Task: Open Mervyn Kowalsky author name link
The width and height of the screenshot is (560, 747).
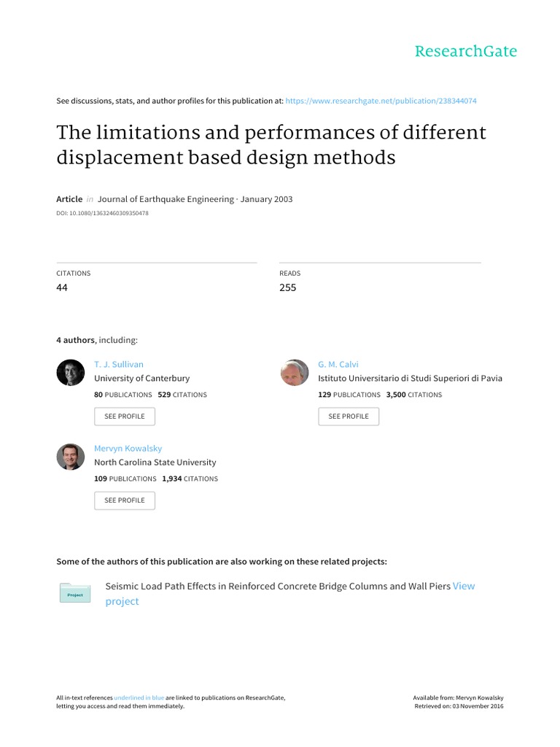Action: tap(128, 448)
